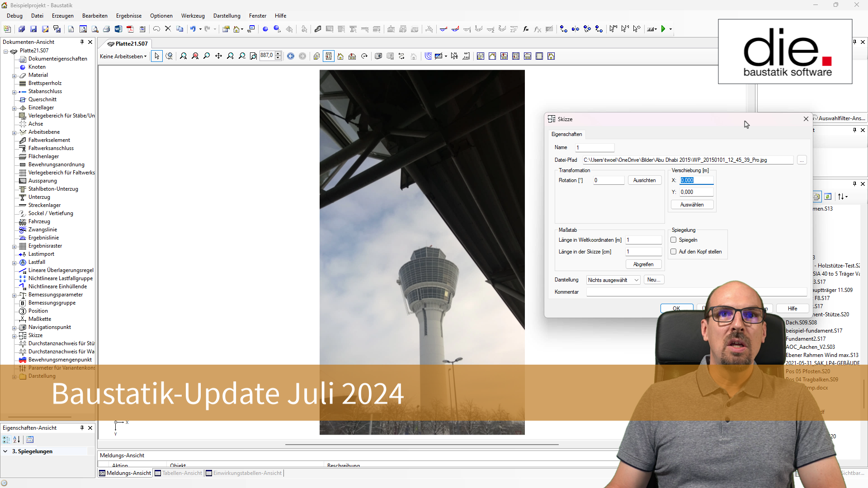Pin the Dokumenten-Ansicht panel
Screen dimensions: 868x488
coord(82,42)
